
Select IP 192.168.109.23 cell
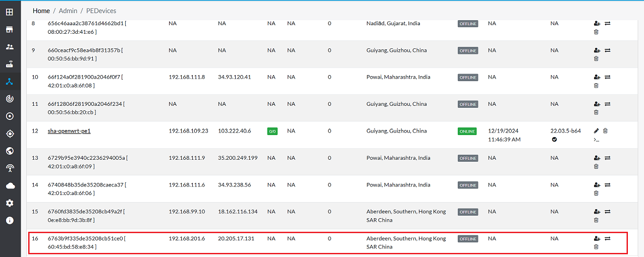click(x=188, y=131)
